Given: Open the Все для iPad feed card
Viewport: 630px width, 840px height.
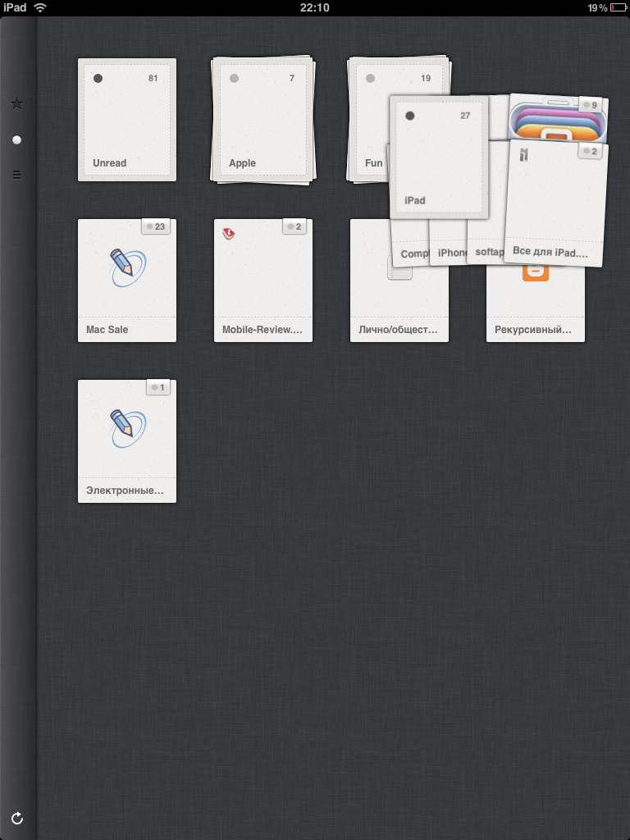Looking at the screenshot, I should pos(556,203).
